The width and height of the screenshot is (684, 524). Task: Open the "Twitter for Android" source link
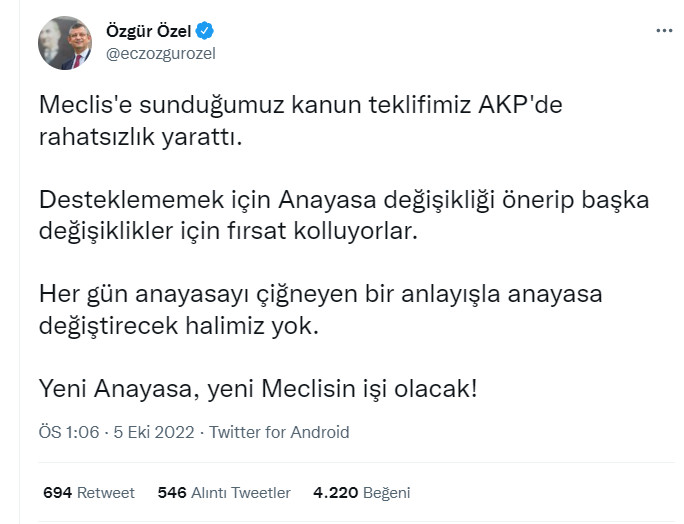pos(279,432)
